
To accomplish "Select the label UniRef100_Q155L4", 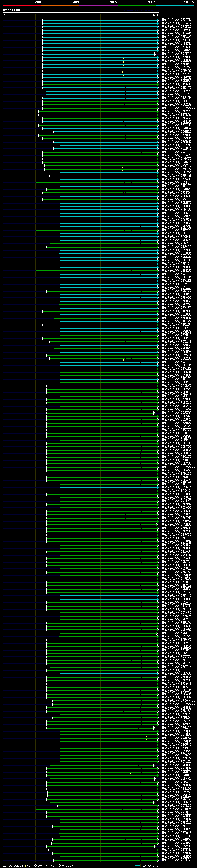I will pyautogui.click(x=176, y=356).
